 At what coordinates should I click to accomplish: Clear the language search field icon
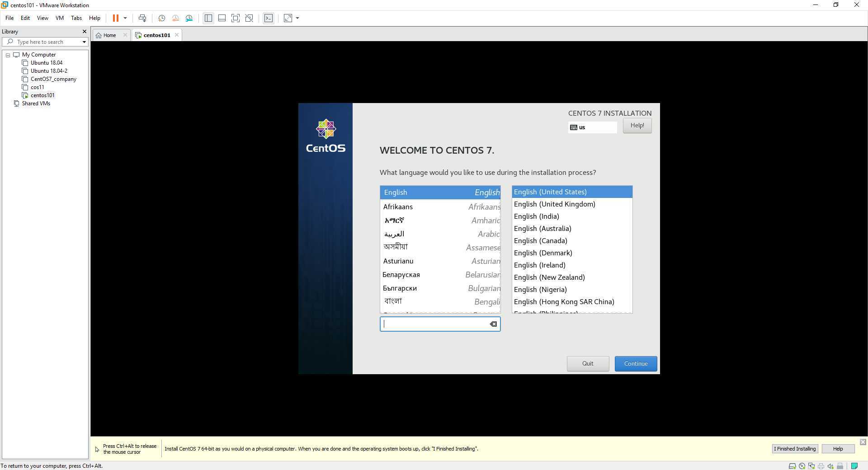(493, 324)
